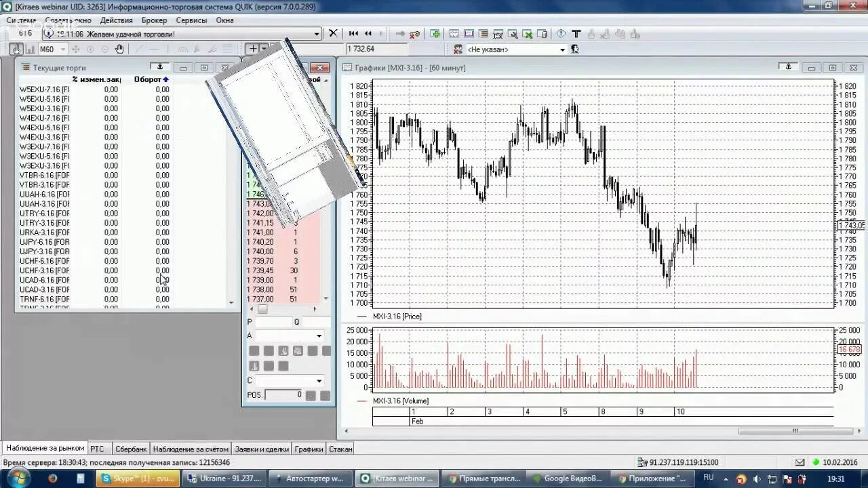This screenshot has width=868, height=488.
Task: Click the green plus new window icon
Action: pyautogui.click(x=435, y=33)
